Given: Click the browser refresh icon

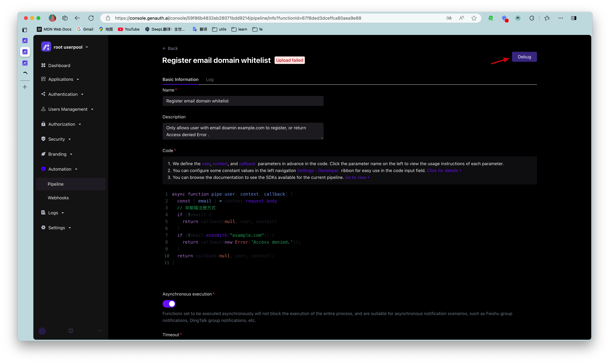Looking at the screenshot, I should click(91, 18).
